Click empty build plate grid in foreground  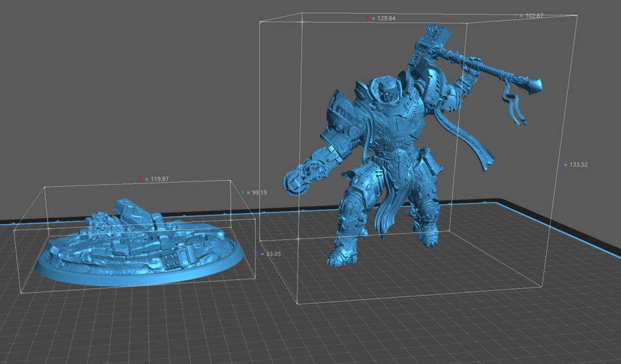(x=207, y=324)
